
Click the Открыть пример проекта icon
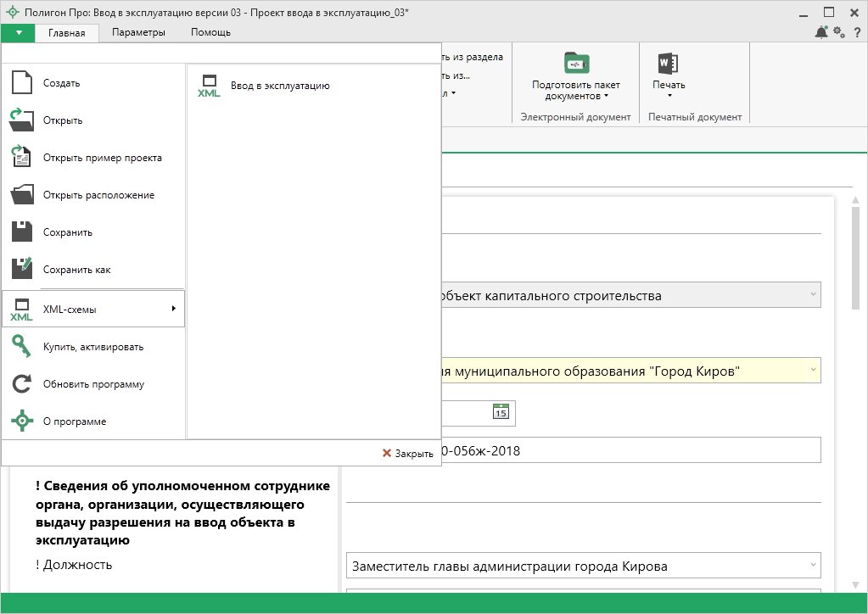[21, 157]
